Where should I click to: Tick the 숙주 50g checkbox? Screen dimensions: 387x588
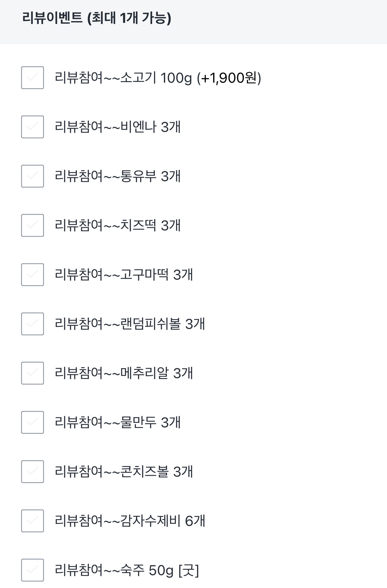[x=33, y=570]
